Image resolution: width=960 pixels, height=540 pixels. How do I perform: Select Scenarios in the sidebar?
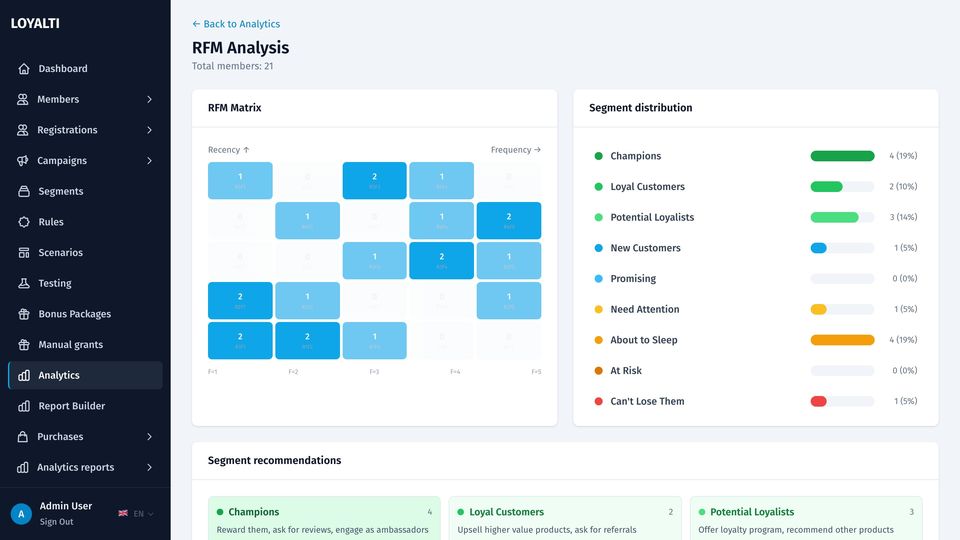coord(85,252)
